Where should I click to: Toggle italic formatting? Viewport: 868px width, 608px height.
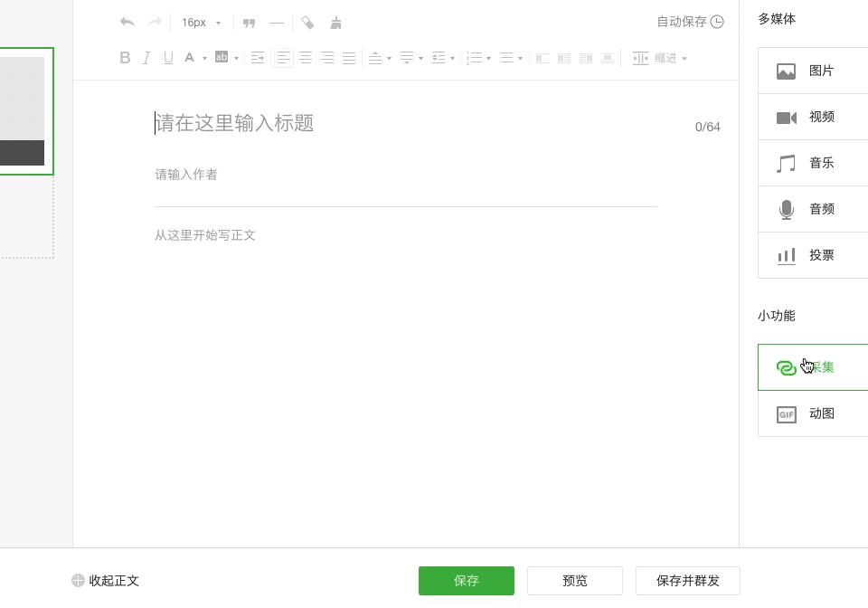[146, 58]
